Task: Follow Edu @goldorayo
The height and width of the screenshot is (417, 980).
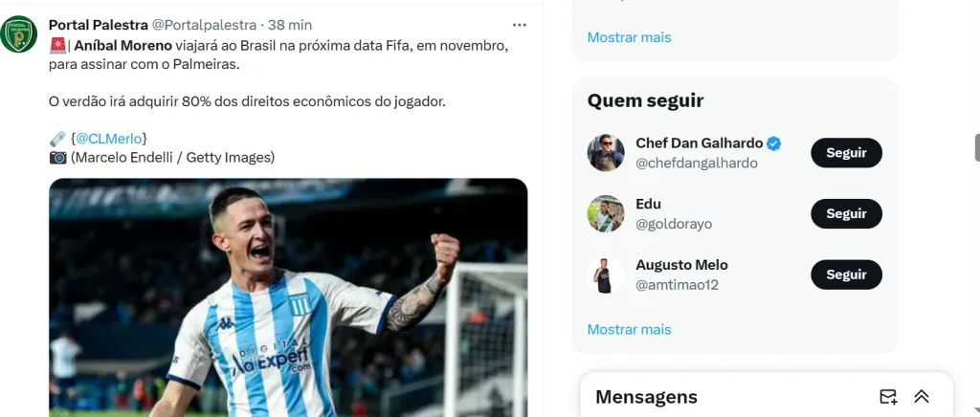Action: pos(846,213)
